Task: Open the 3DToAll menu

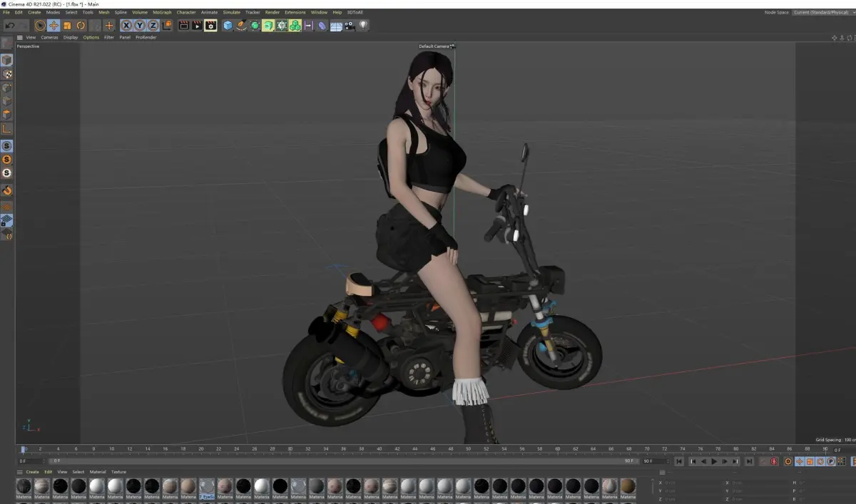Action: [355, 12]
